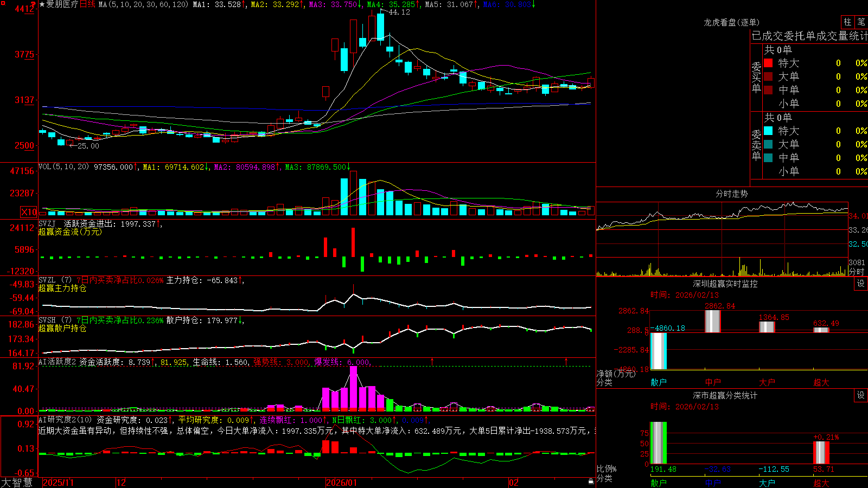The width and height of the screenshot is (868, 488).
Task: Click the 中户 category label under 深圳超赢实时监控
Action: 713,382
